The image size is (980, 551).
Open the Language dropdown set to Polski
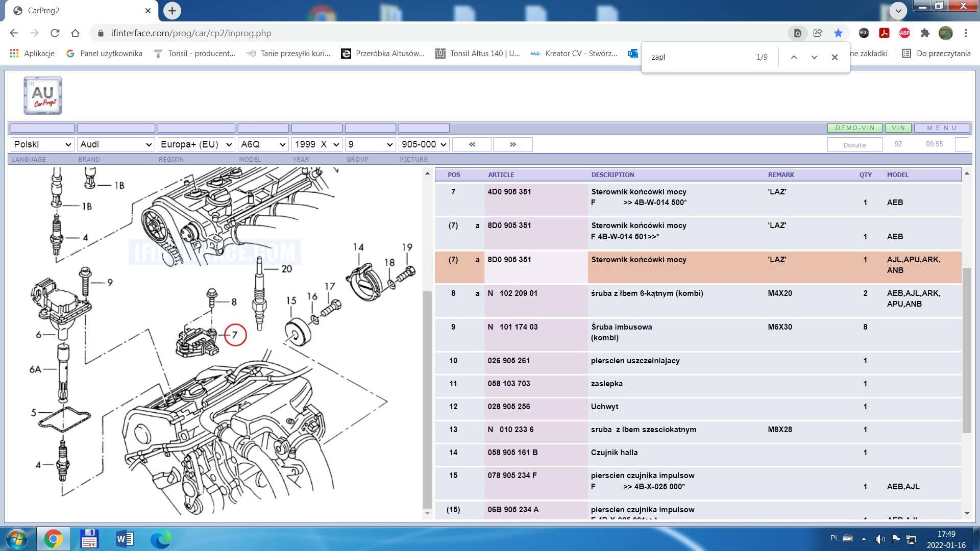(x=42, y=144)
